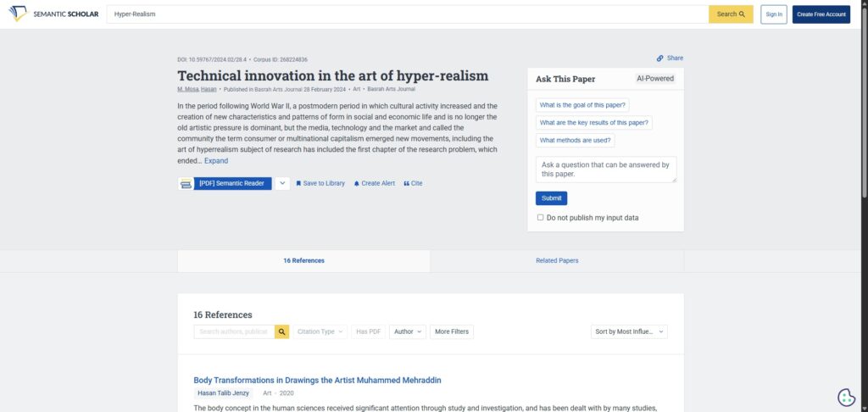The width and height of the screenshot is (868, 412).
Task: Open the PDF in Semantic Reader
Action: coord(232,183)
